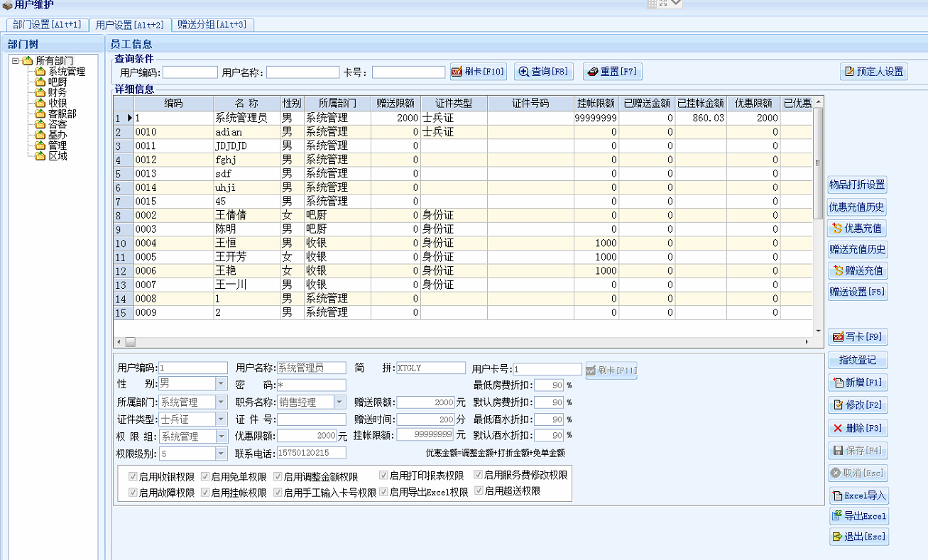The image size is (928, 560).
Task: Toggle 启用挂帐权限 checkbox
Action: click(x=205, y=492)
